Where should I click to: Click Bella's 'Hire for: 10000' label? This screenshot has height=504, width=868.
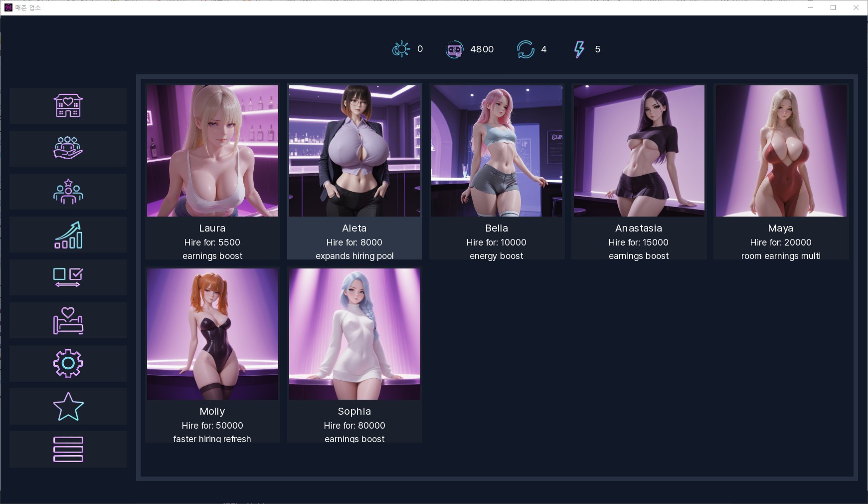point(497,243)
